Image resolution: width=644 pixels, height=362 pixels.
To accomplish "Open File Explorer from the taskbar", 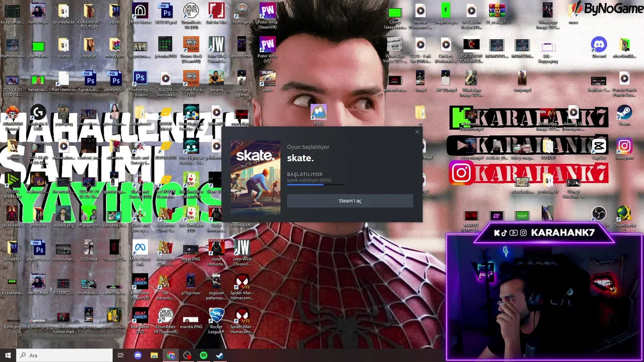I will (154, 355).
